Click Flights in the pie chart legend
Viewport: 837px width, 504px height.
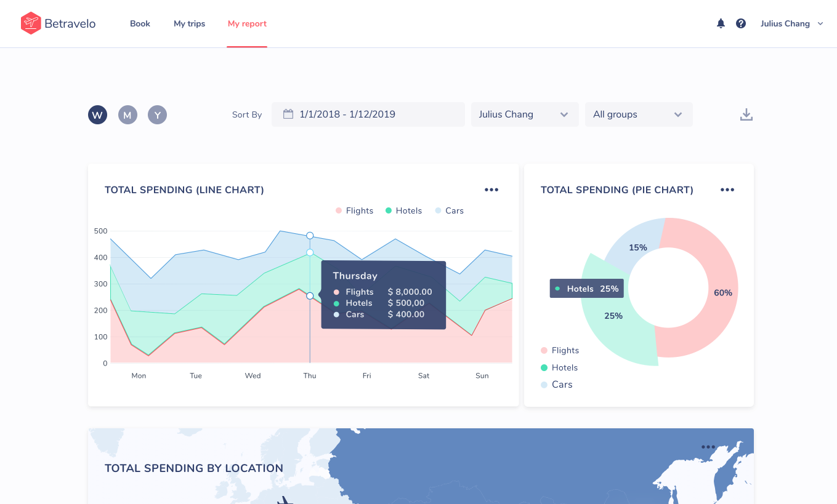point(560,350)
